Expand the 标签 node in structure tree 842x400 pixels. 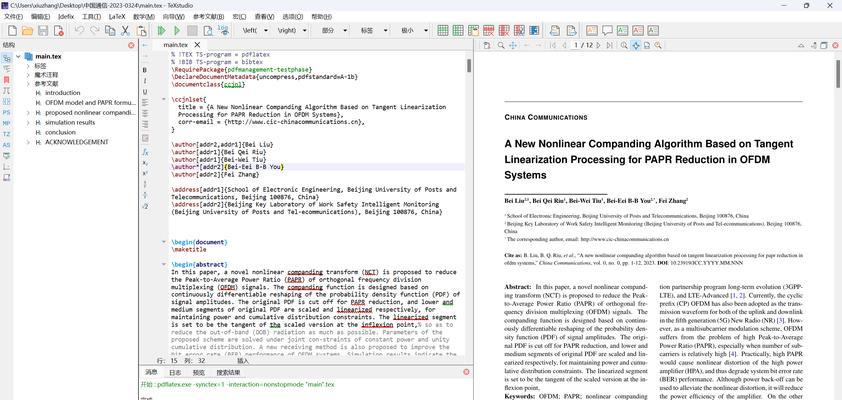point(28,66)
